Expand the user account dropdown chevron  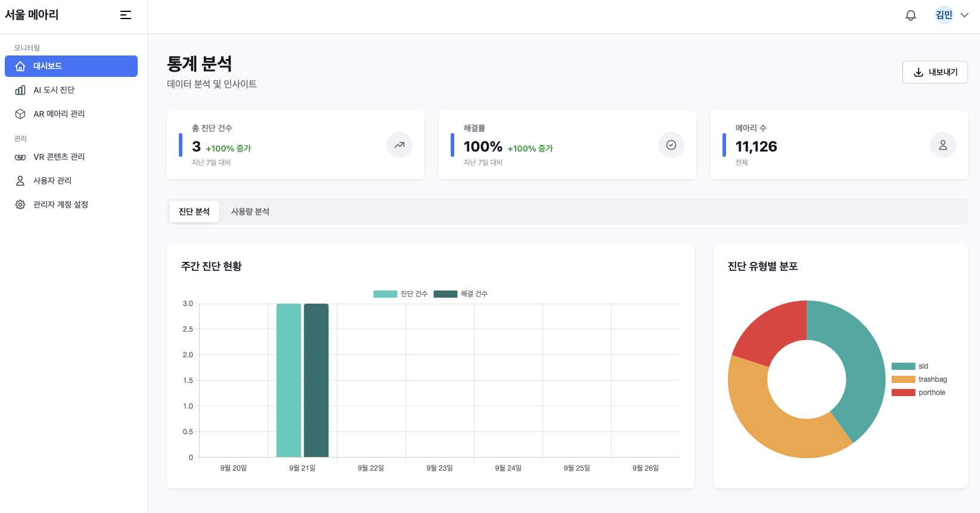click(x=965, y=15)
